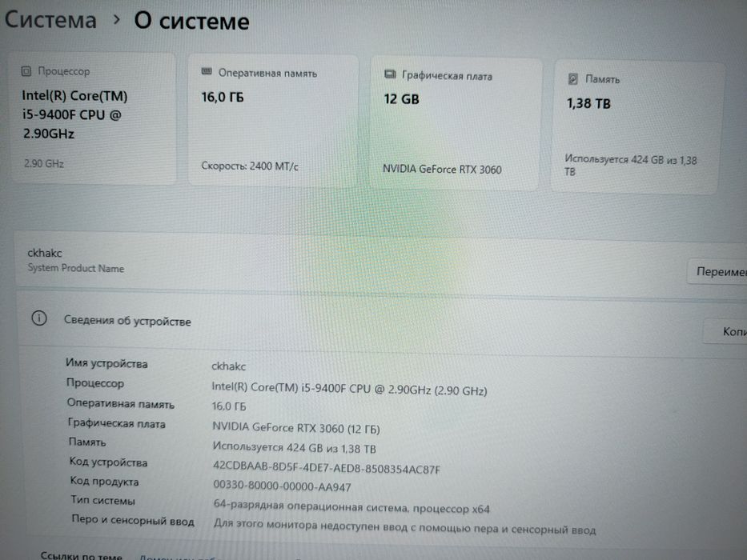Click the small 2.90 GHz caption in processor card
This screenshot has height=560, width=747.
44,163
